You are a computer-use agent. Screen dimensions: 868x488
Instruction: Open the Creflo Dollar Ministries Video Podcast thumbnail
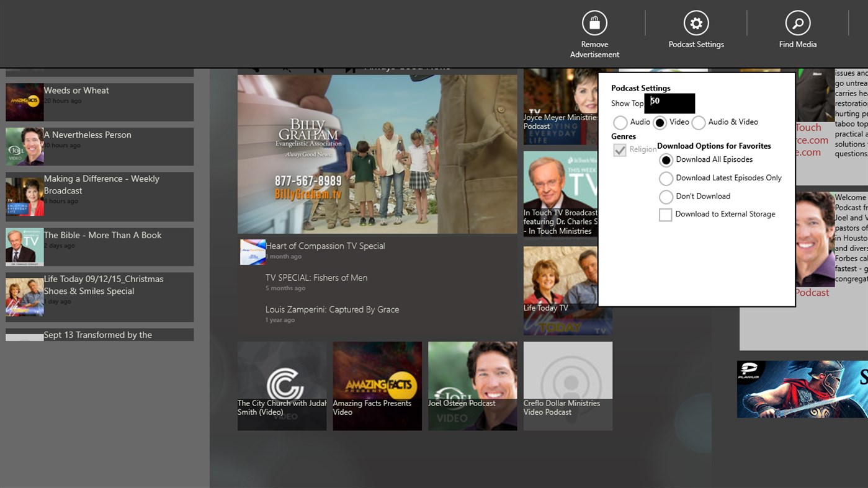(x=567, y=385)
